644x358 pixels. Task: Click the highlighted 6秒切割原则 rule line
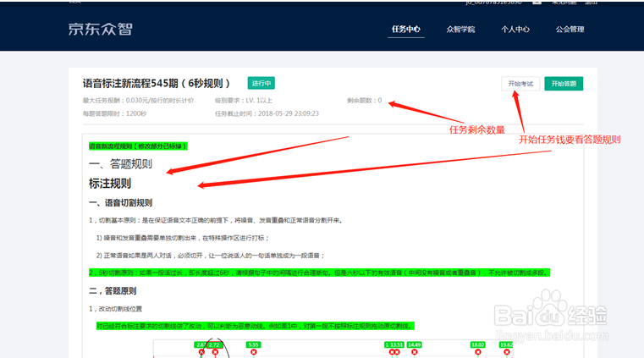(320, 273)
